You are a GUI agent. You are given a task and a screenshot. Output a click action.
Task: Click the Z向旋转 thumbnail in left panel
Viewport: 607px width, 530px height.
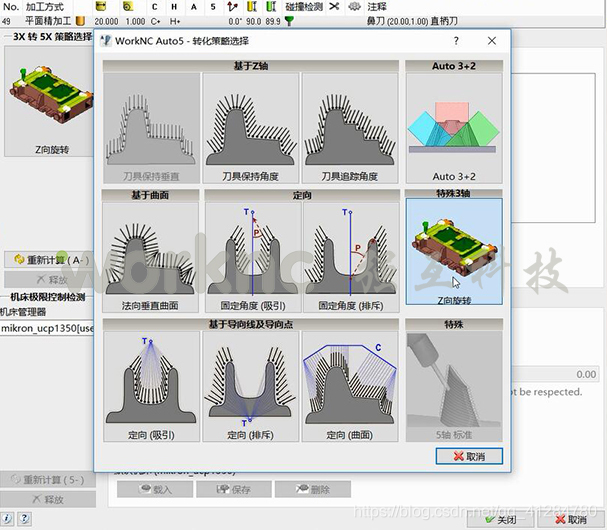pos(49,101)
